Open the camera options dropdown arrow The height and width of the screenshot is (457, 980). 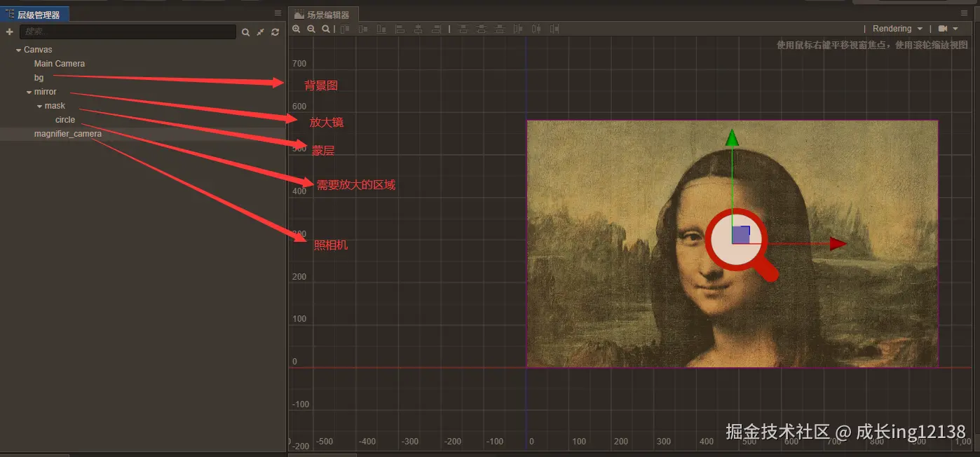[955, 29]
